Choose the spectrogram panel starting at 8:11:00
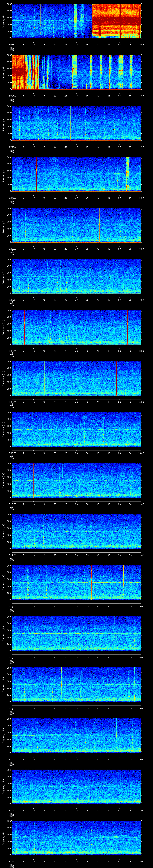This screenshot has width=153, height=868. point(77,531)
